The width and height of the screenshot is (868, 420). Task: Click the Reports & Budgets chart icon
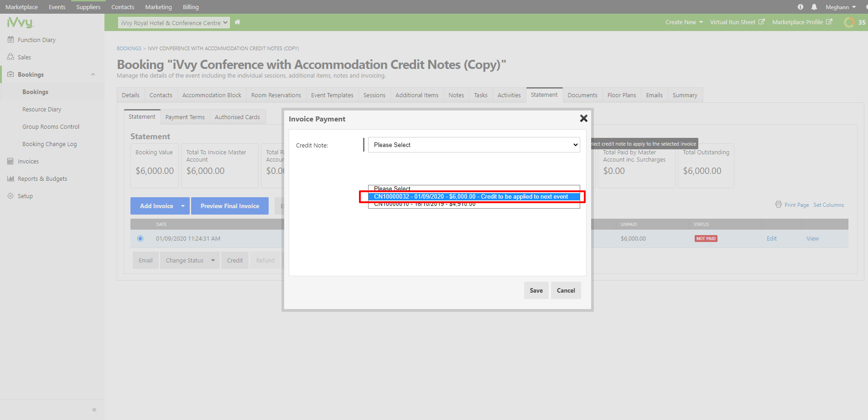coord(10,178)
